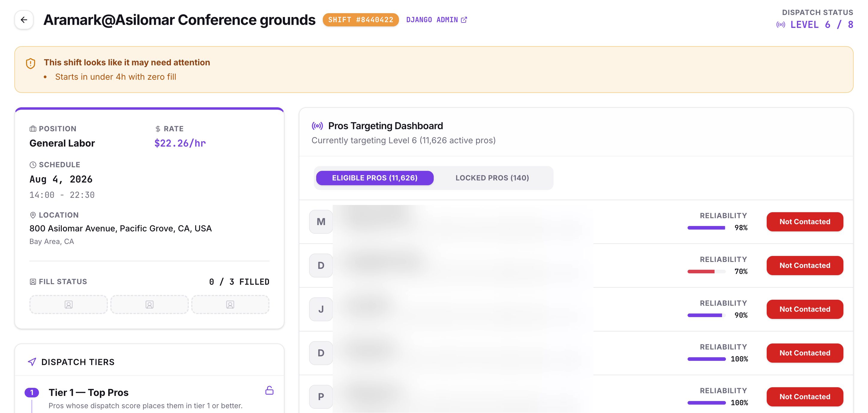Image resolution: width=868 pixels, height=413 pixels.
Task: Click Not Contacted for the 90% reliability pro
Action: [x=805, y=309]
